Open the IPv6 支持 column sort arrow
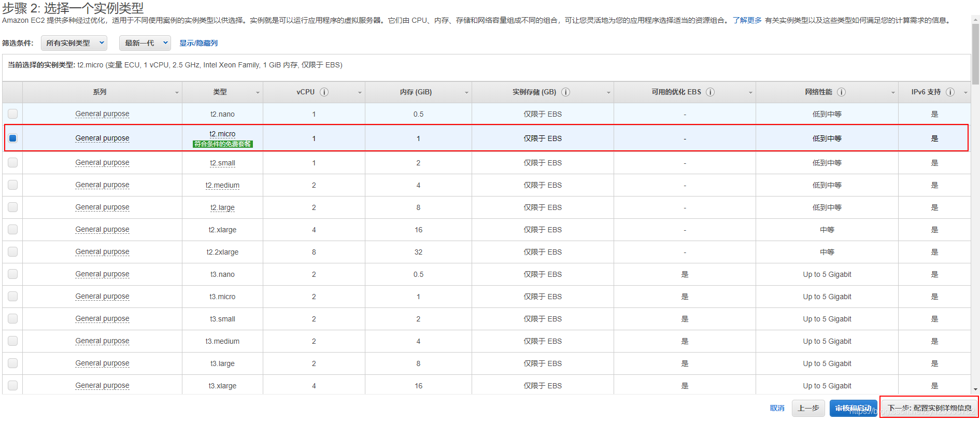This screenshot has width=980, height=421. click(x=965, y=93)
